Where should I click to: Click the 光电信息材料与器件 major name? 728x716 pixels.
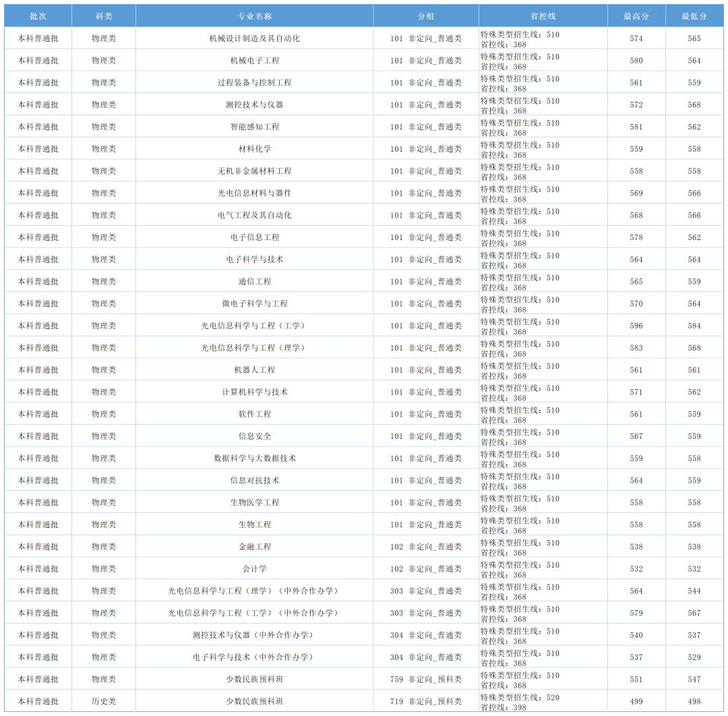click(254, 193)
